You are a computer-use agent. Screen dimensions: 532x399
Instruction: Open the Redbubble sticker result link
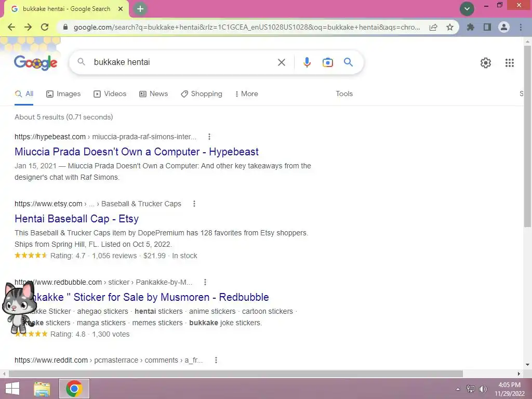click(141, 297)
